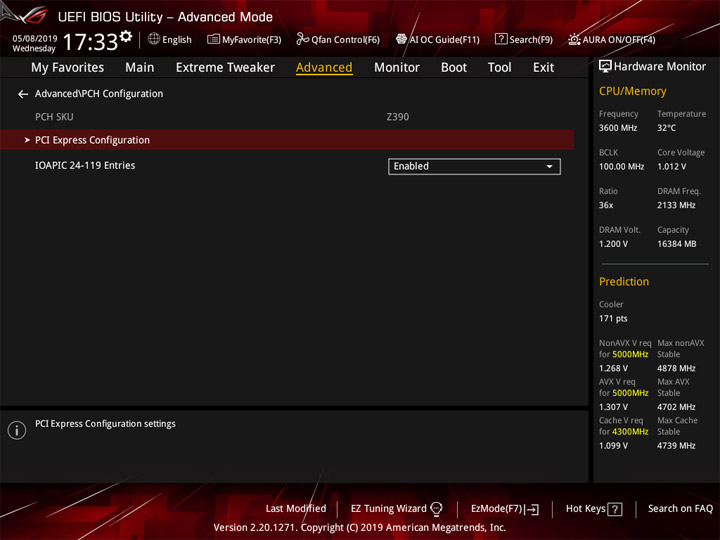Open the Qfan Control fan icon
The height and width of the screenshot is (540, 720).
click(302, 39)
